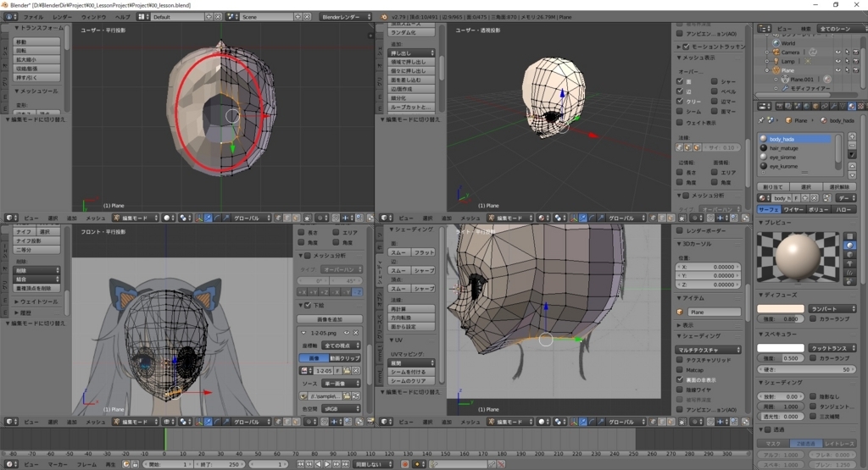Toggle Camera visibility eye in outliner
This screenshot has width=868, height=470.
click(837, 52)
